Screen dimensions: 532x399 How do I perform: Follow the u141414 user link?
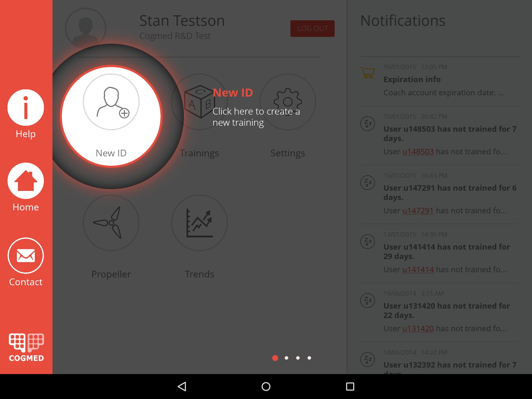point(418,270)
